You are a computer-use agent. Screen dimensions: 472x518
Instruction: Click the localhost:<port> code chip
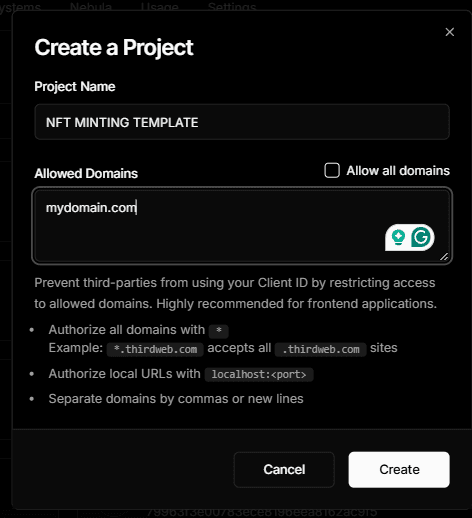point(259,374)
